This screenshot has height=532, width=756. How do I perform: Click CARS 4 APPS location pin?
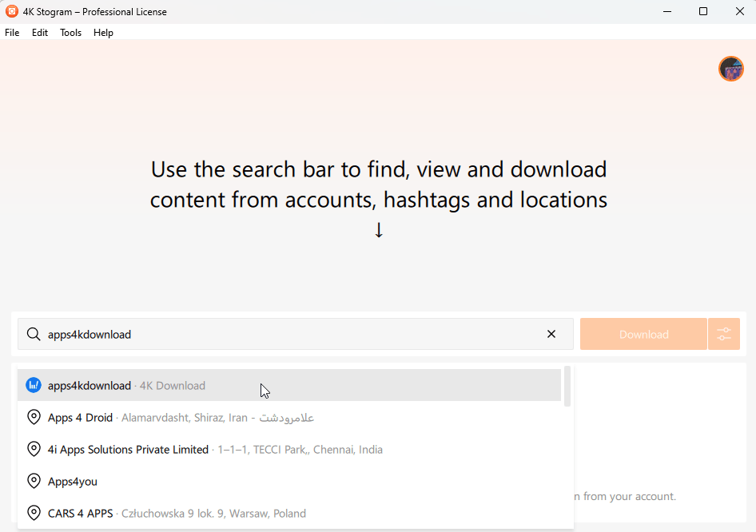(34, 513)
